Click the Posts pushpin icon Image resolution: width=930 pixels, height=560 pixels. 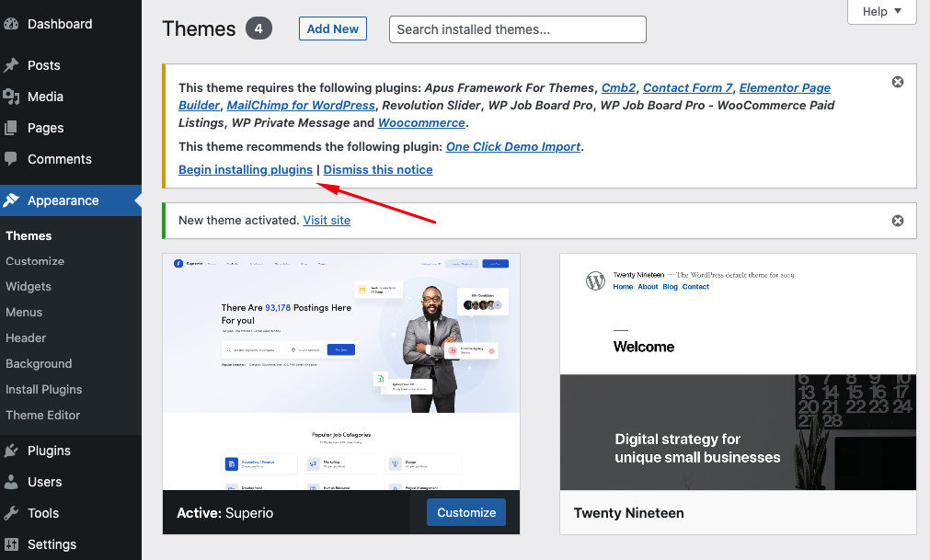(x=11, y=65)
